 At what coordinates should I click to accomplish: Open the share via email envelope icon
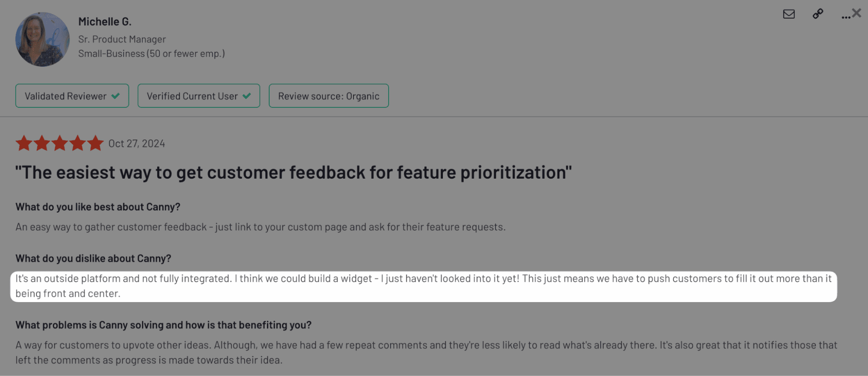pos(789,14)
